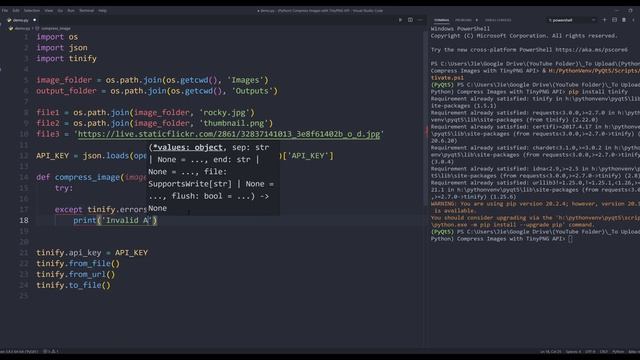Click the terminal prompt cursor at the last line
Screen dimensions: 640x360
tap(570, 239)
